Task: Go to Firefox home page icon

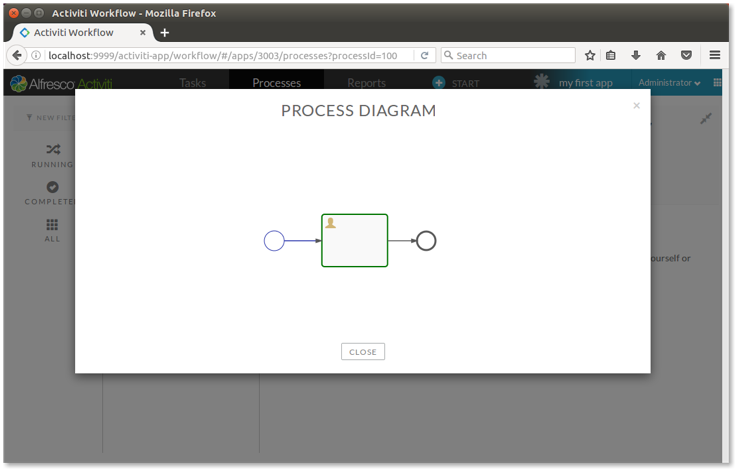Action: tap(661, 56)
